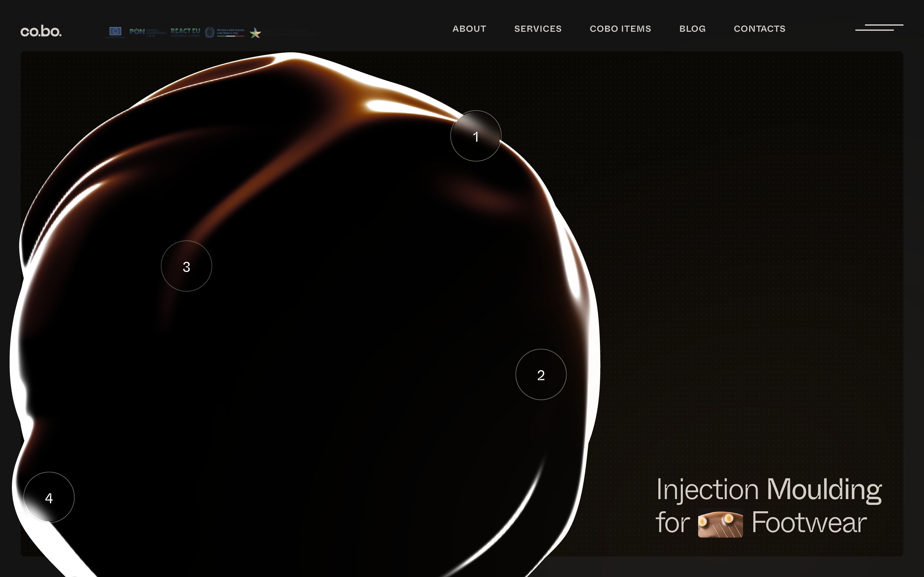Visit the Blog link

(x=692, y=29)
